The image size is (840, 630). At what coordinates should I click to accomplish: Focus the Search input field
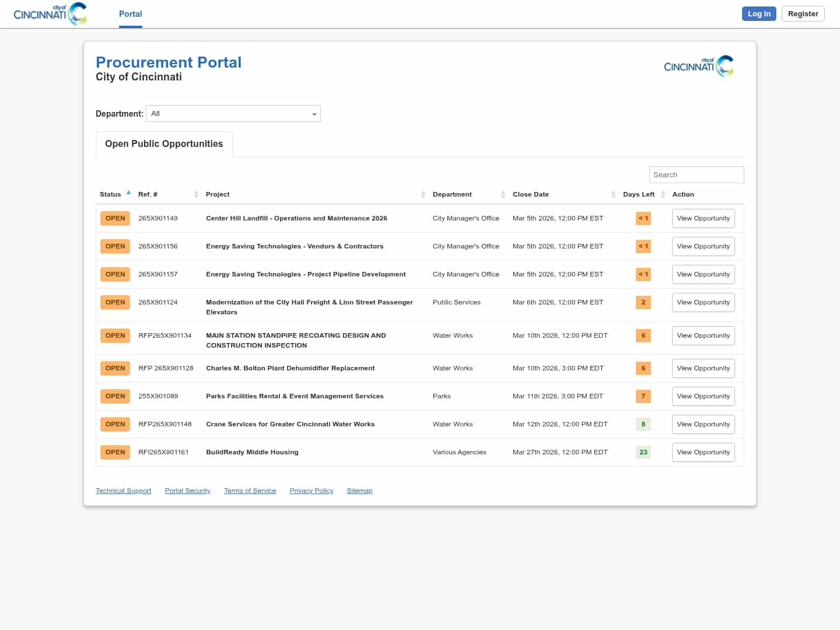696,175
